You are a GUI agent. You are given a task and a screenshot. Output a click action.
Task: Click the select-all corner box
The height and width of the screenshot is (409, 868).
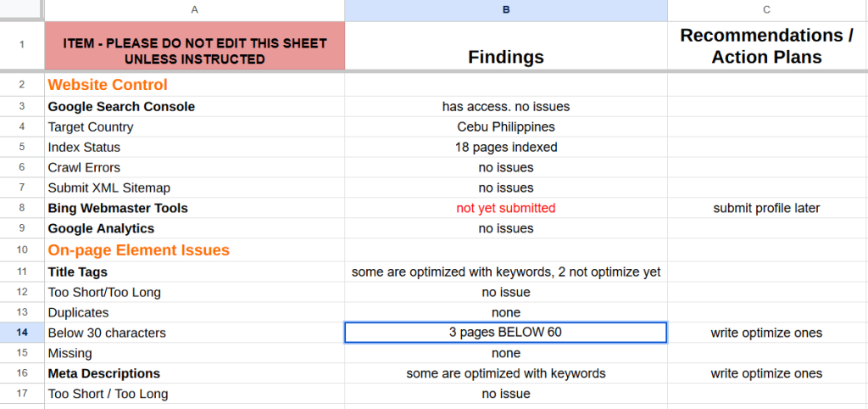(22, 10)
